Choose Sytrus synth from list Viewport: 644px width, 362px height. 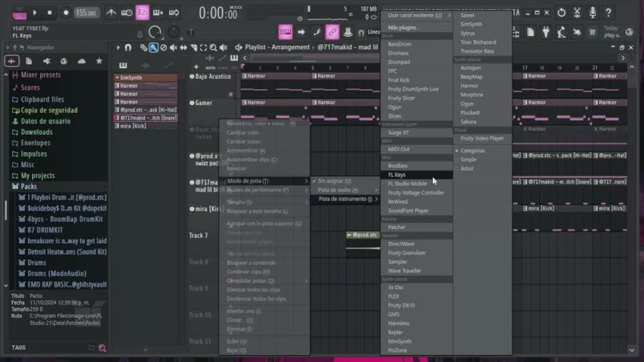[467, 34]
